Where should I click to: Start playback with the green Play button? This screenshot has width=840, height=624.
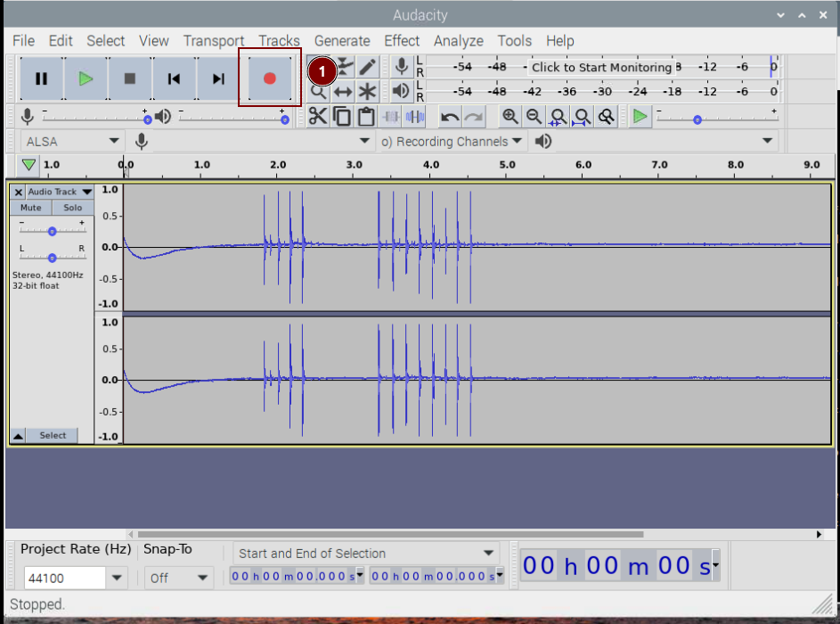click(86, 78)
